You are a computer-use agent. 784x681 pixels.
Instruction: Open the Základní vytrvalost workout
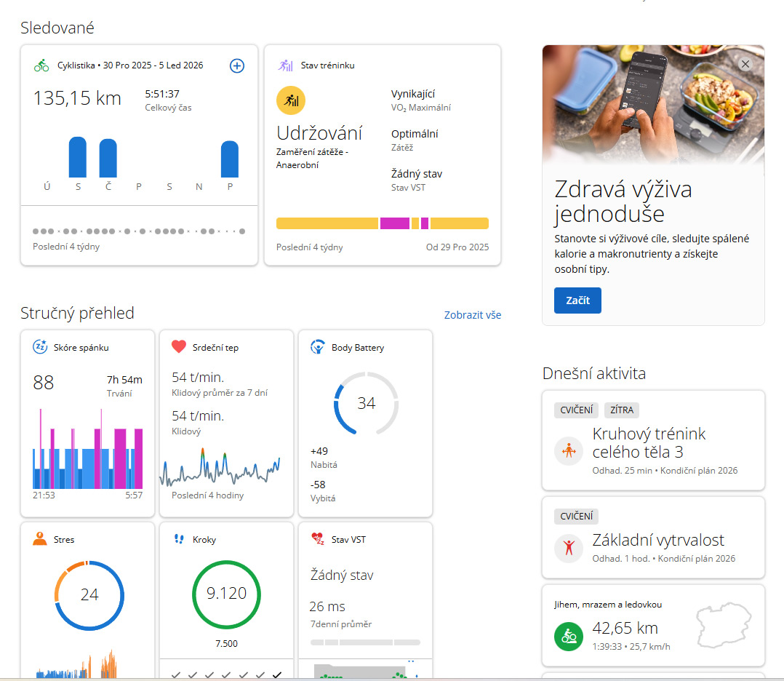[x=658, y=541]
